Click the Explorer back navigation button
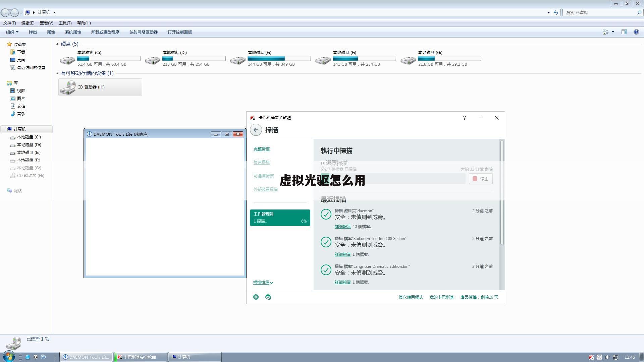Image resolution: width=644 pixels, height=362 pixels. coord(5,13)
